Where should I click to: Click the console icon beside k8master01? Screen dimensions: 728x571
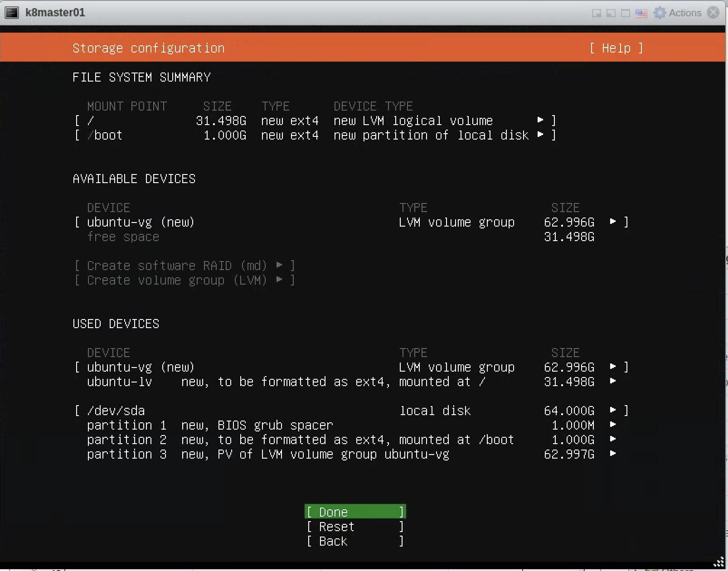coord(11,13)
